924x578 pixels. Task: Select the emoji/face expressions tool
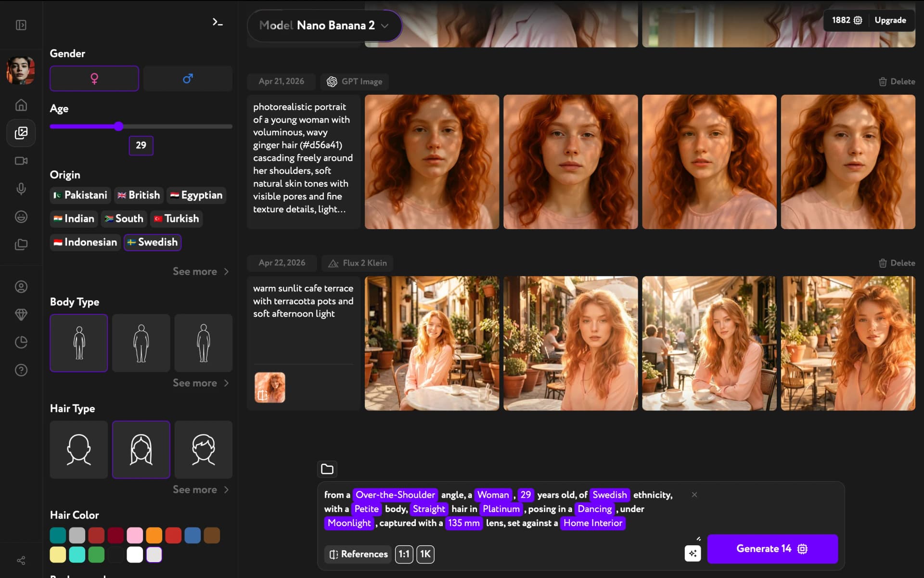coord(21,217)
